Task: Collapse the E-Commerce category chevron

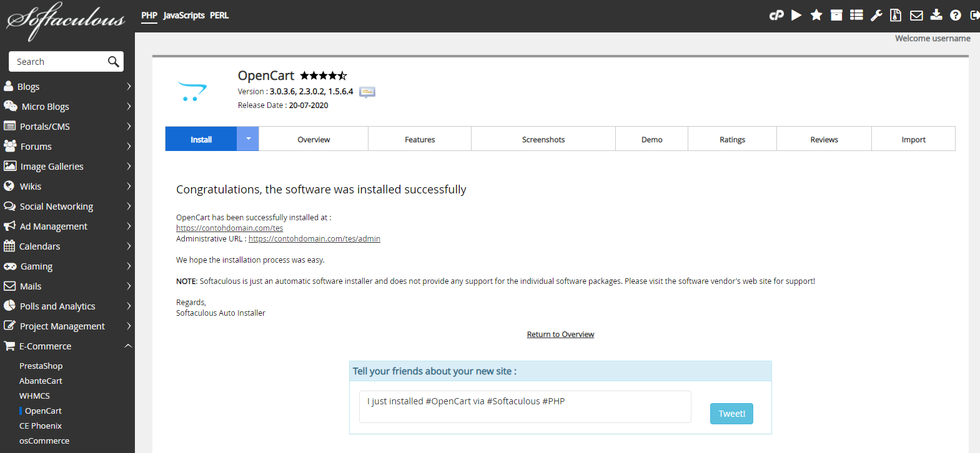Action: [x=128, y=346]
